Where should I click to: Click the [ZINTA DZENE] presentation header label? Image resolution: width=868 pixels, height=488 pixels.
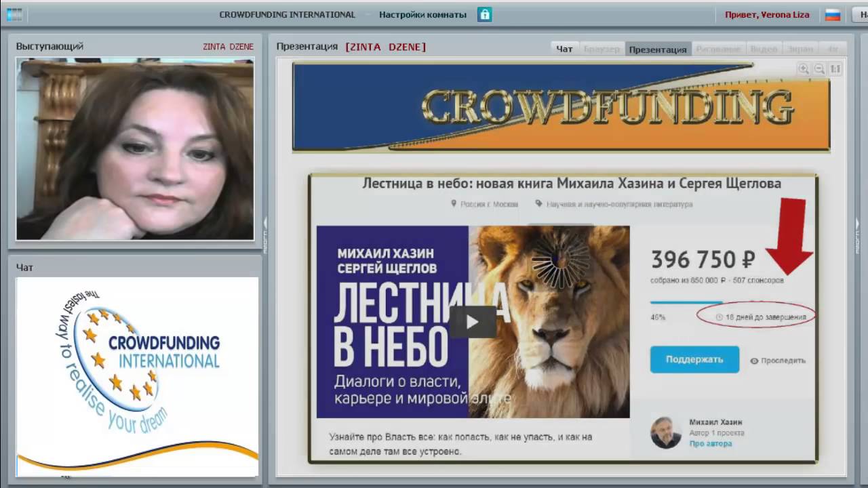click(x=385, y=47)
